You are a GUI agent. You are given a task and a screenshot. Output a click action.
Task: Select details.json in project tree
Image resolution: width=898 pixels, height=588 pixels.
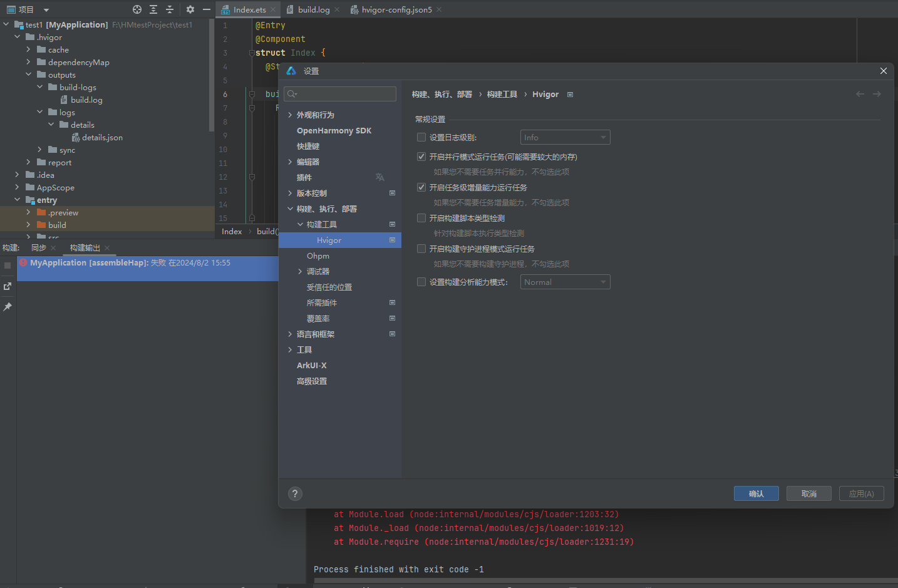(102, 137)
